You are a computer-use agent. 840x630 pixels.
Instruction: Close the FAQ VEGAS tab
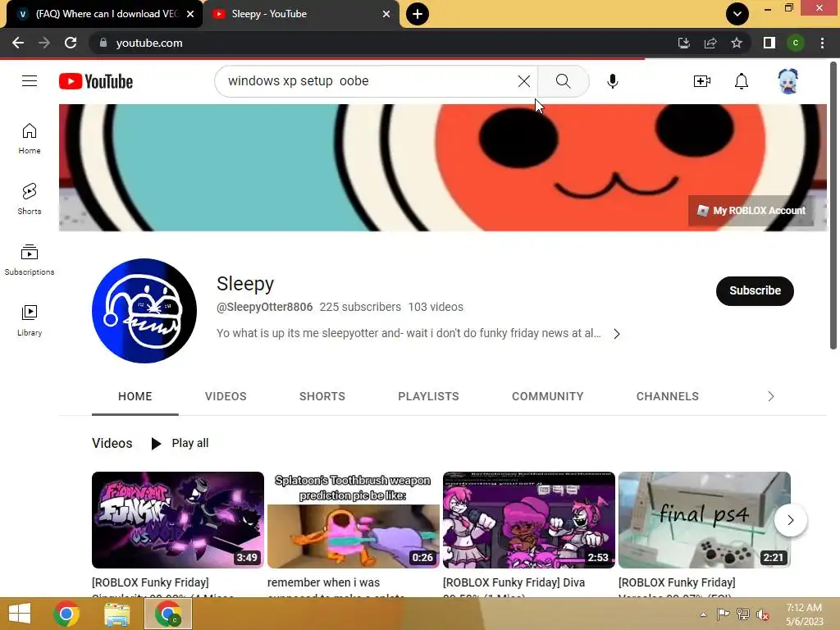coord(190,14)
